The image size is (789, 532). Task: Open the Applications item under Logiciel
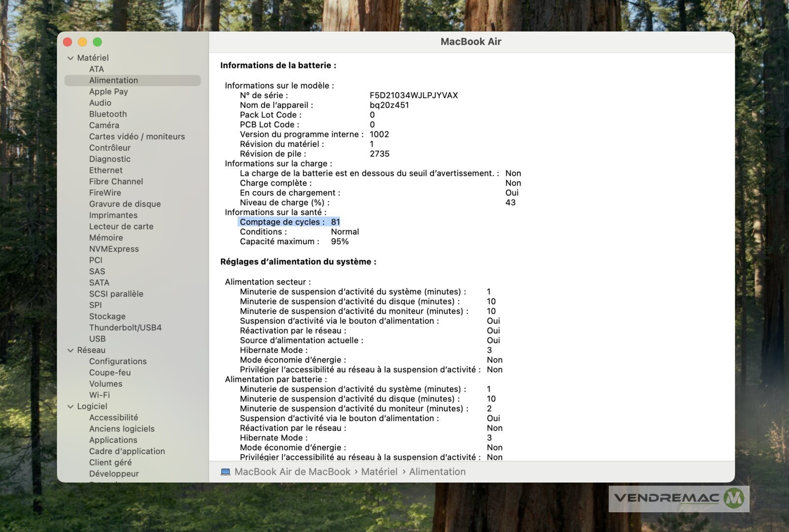coord(113,440)
